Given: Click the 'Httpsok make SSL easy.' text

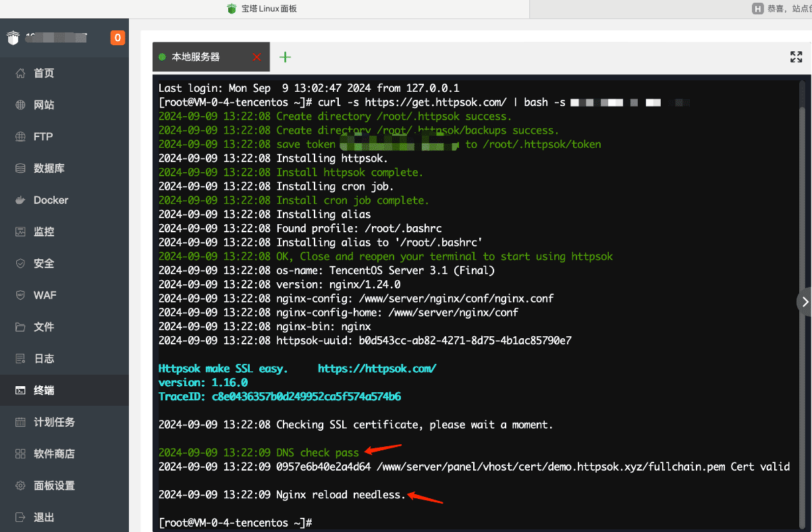Looking at the screenshot, I should click(223, 369).
